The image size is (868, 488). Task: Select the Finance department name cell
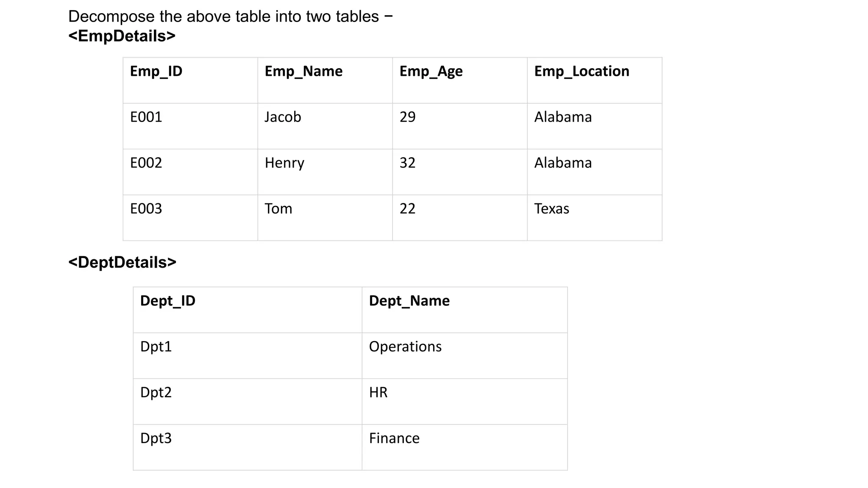tap(394, 438)
